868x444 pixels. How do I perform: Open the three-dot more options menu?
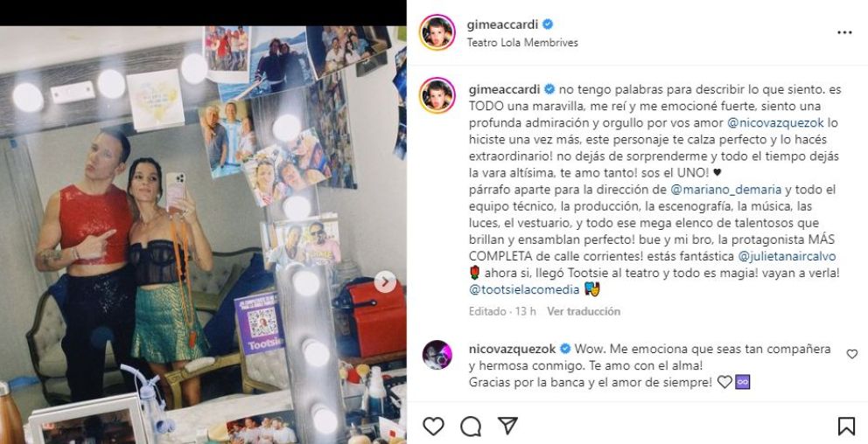click(x=844, y=32)
